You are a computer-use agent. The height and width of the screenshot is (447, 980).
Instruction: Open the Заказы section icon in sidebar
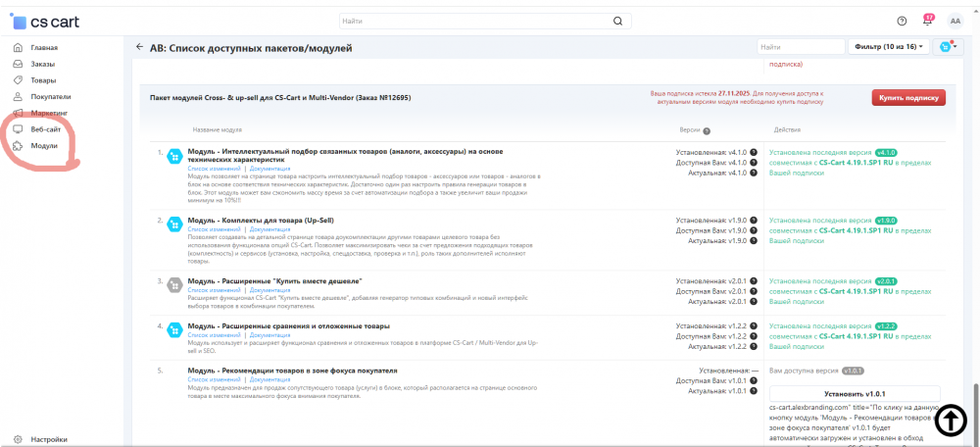[18, 64]
